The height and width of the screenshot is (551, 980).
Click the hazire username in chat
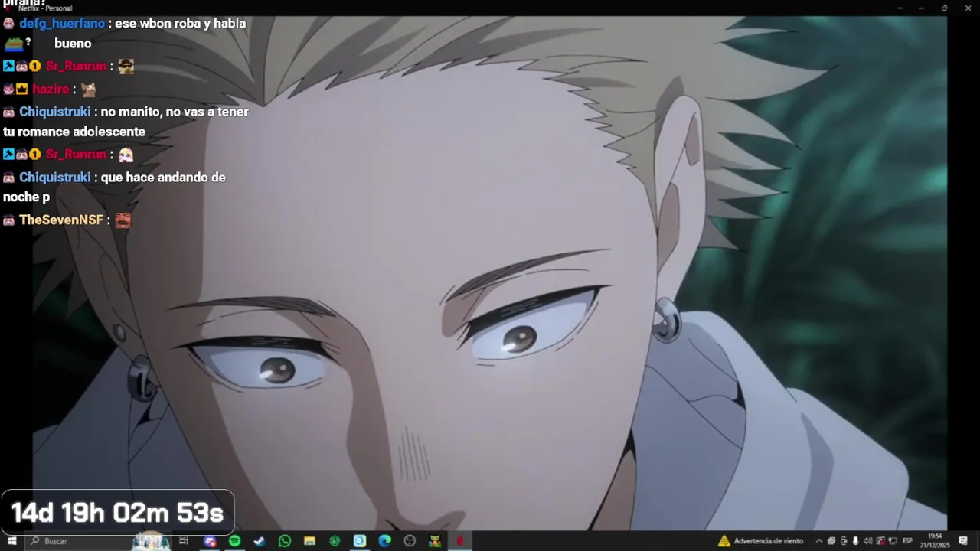tap(51, 90)
